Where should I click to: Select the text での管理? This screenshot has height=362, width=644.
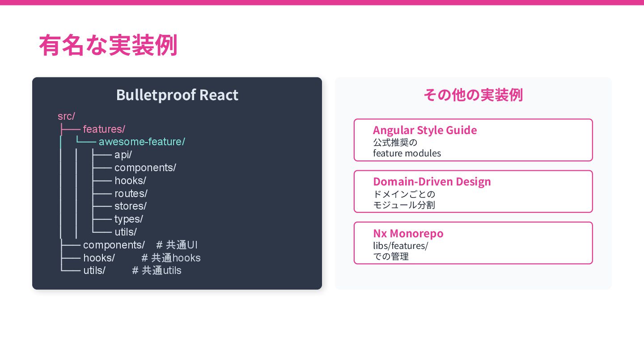(391, 257)
